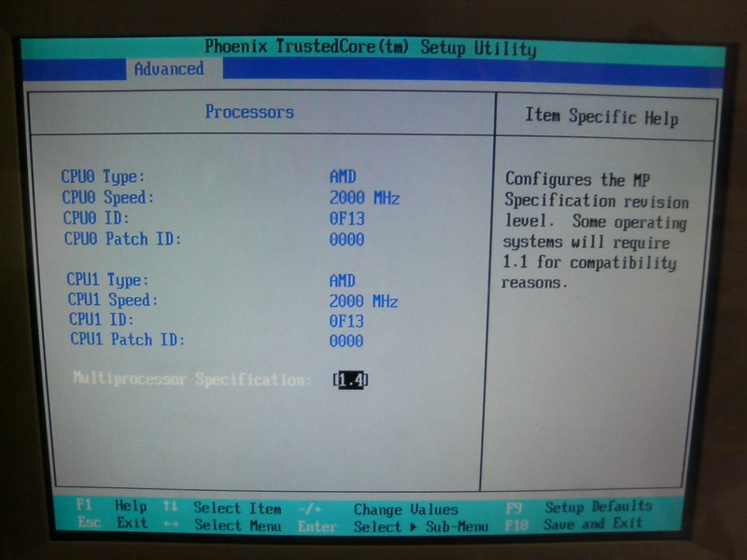This screenshot has width=747, height=560.
Task: Select the Multiprocessor Specification label
Action: tap(192, 379)
